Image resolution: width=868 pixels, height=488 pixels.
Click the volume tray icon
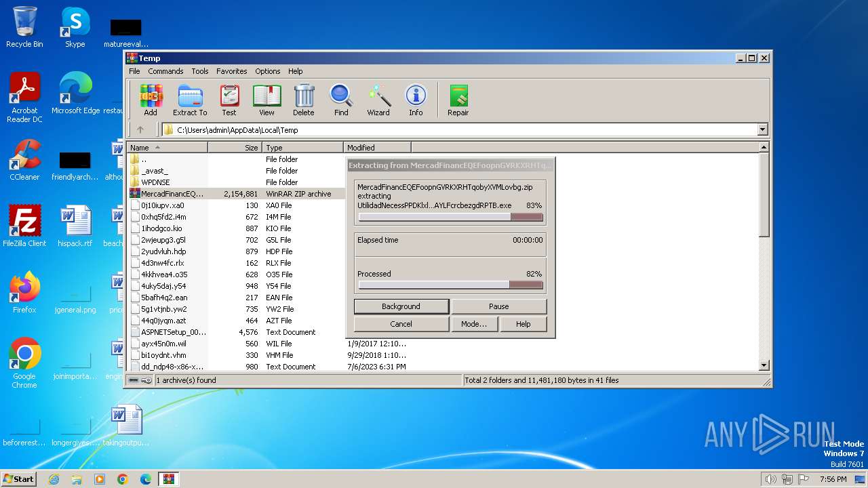click(770, 479)
